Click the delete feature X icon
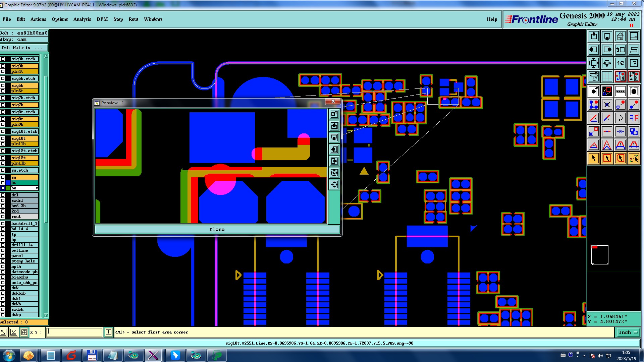This screenshot has height=362, width=644. tap(607, 105)
